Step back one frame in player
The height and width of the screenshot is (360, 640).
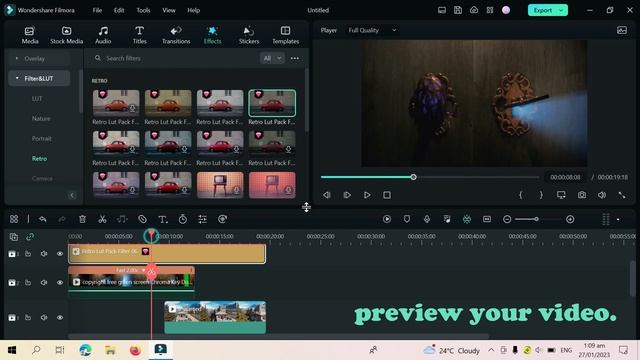327,195
